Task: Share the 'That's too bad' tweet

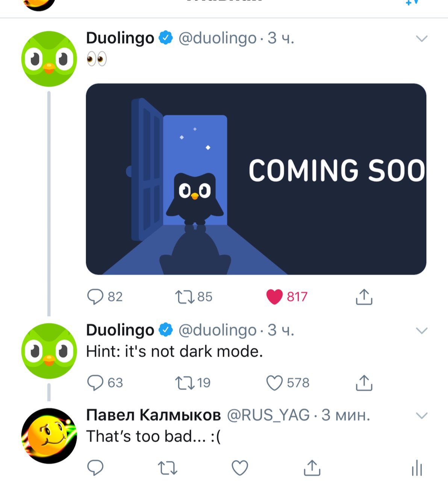Action: coord(312,468)
